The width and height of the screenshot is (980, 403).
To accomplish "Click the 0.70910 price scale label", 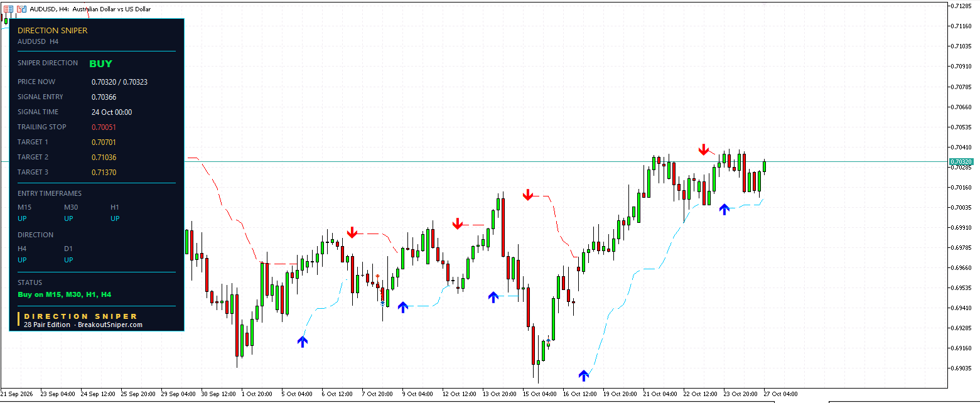I will 962,66.
